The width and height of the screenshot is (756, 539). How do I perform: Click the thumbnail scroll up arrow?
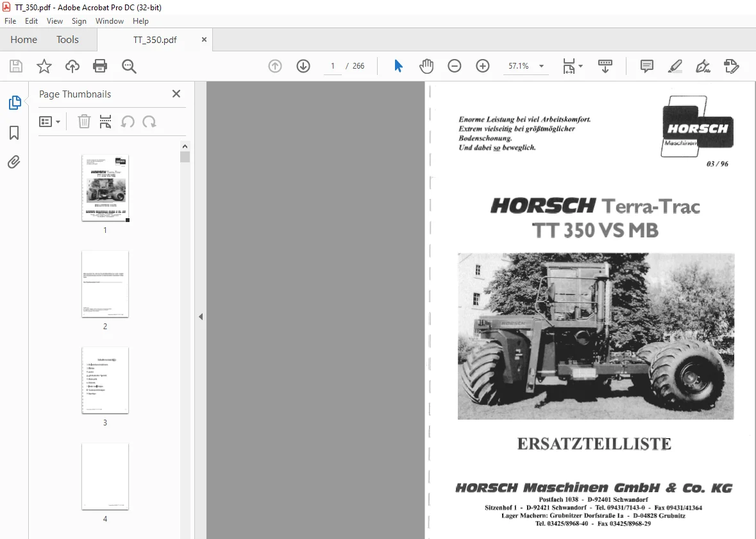pos(185,146)
